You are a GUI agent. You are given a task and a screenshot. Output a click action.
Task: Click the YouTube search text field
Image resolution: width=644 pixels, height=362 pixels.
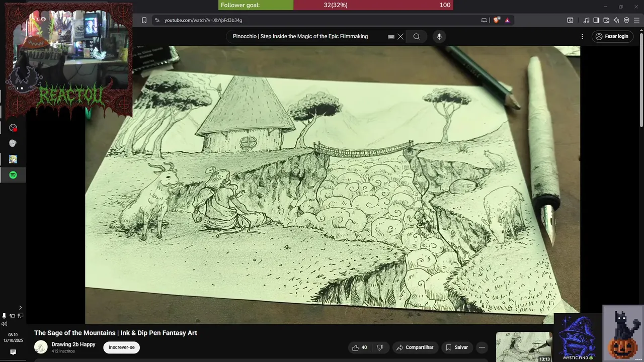click(307, 36)
